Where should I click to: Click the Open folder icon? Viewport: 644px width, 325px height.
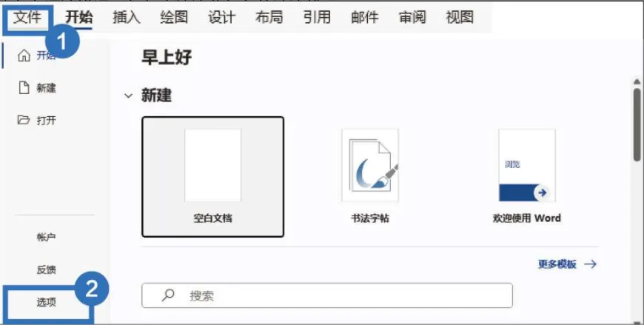(x=24, y=120)
